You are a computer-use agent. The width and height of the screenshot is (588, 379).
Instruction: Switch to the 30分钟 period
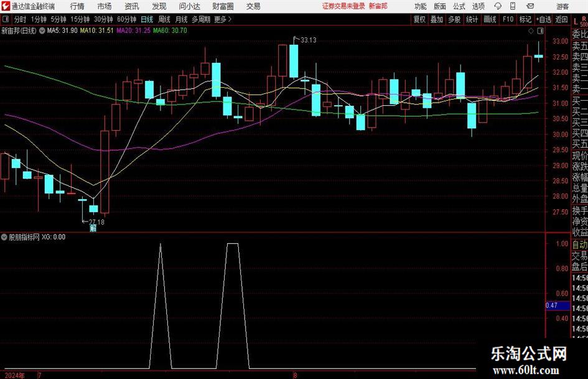coord(103,19)
